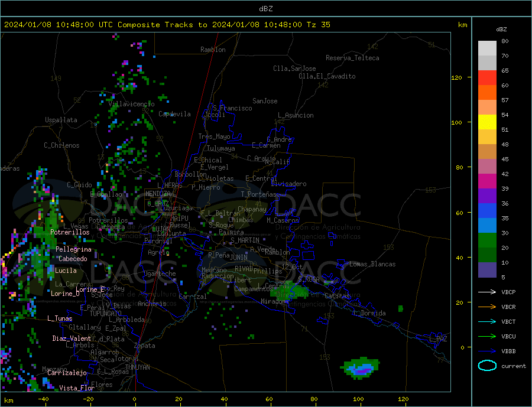The width and height of the screenshot is (532, 407).
Task: Pick the 42 dBZ magenta color swatch
Action: tap(487, 181)
